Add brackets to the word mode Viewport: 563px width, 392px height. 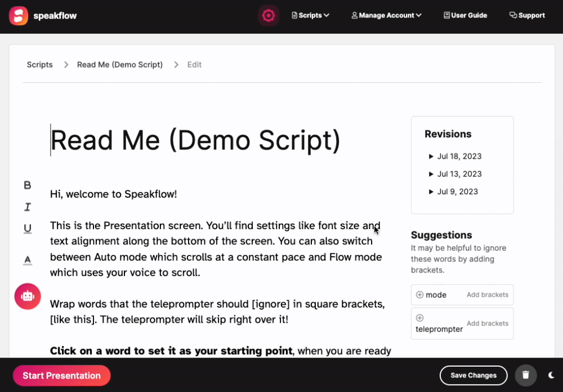point(487,295)
